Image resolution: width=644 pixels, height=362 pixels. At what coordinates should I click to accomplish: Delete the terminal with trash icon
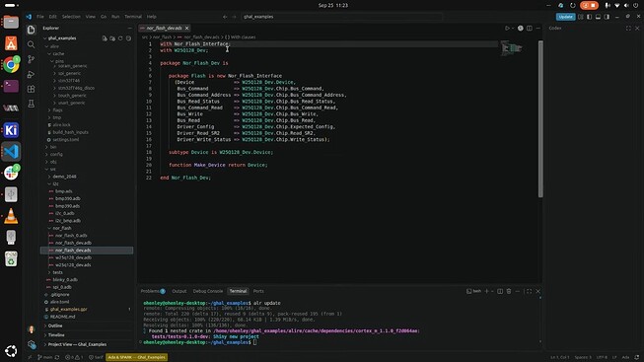tap(509, 291)
